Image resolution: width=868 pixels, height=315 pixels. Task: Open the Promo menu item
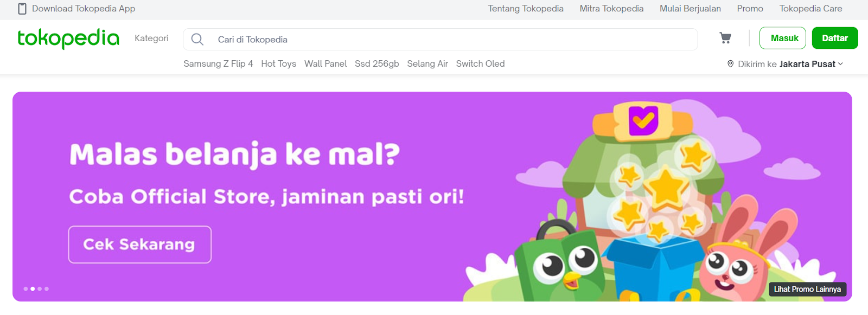750,9
